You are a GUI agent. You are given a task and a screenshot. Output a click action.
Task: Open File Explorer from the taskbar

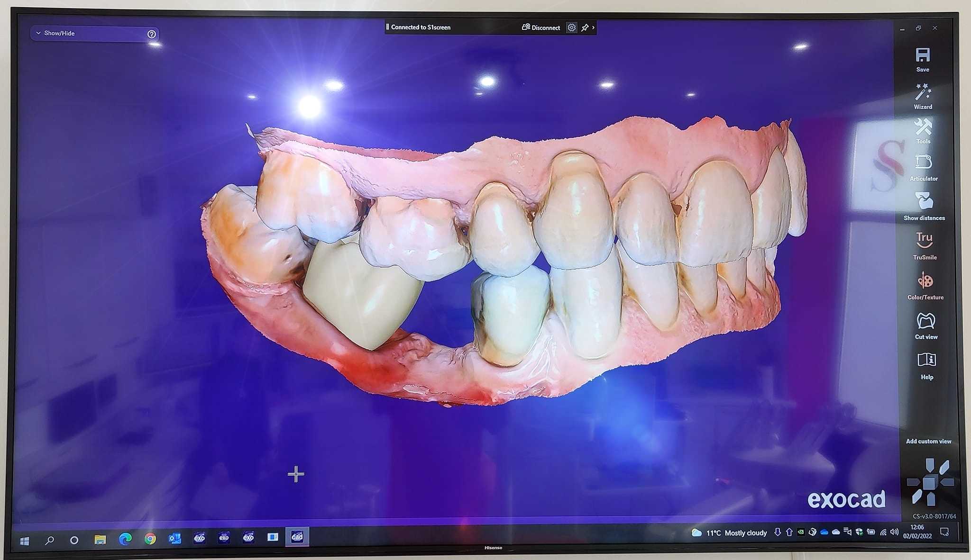100,539
